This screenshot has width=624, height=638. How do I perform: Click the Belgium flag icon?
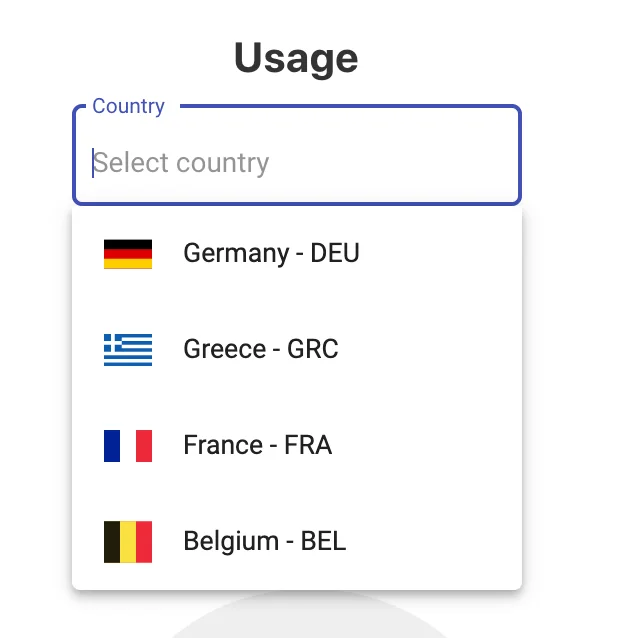(128, 542)
